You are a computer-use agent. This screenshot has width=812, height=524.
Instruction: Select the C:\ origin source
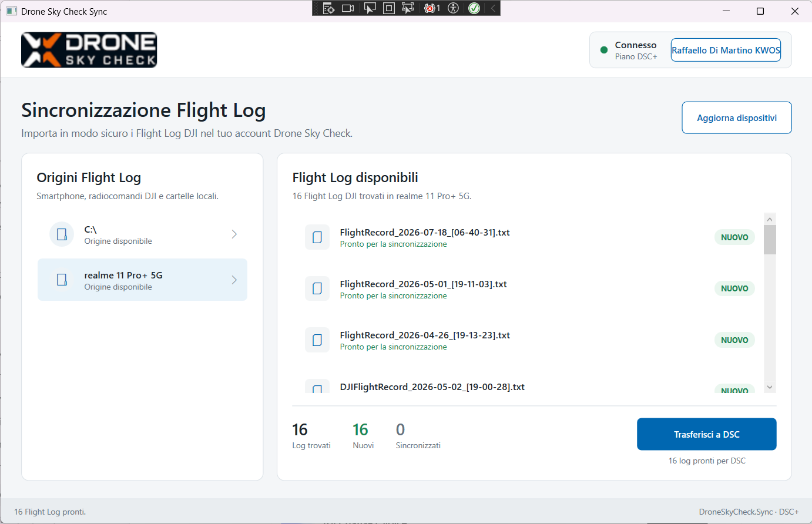click(142, 234)
